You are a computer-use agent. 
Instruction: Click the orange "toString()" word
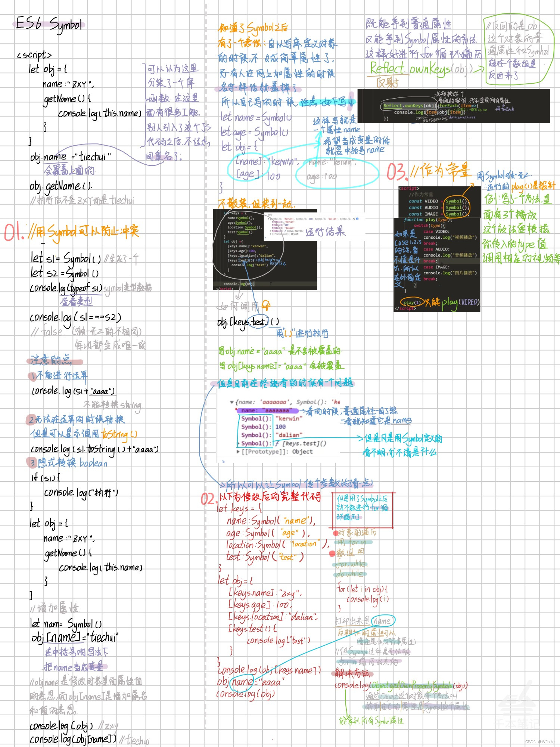pyautogui.click(x=119, y=434)
